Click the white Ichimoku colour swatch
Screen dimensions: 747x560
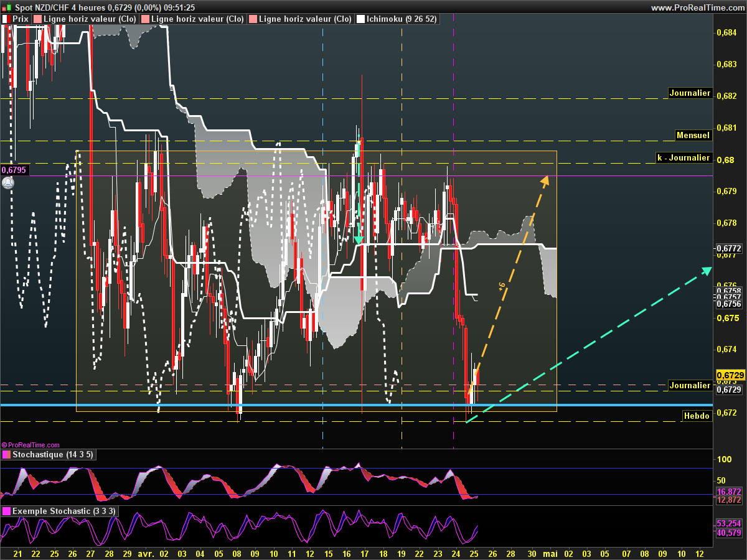[x=360, y=19]
